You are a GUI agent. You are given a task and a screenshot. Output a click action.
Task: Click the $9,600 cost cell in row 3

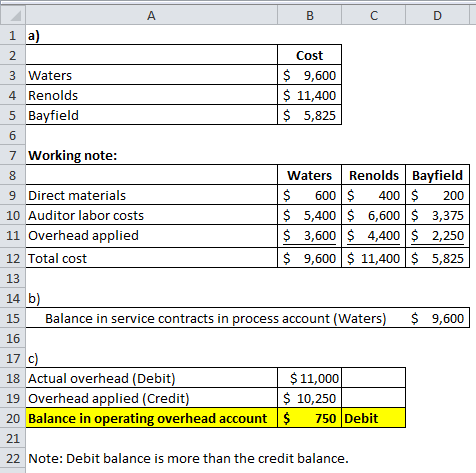click(309, 75)
